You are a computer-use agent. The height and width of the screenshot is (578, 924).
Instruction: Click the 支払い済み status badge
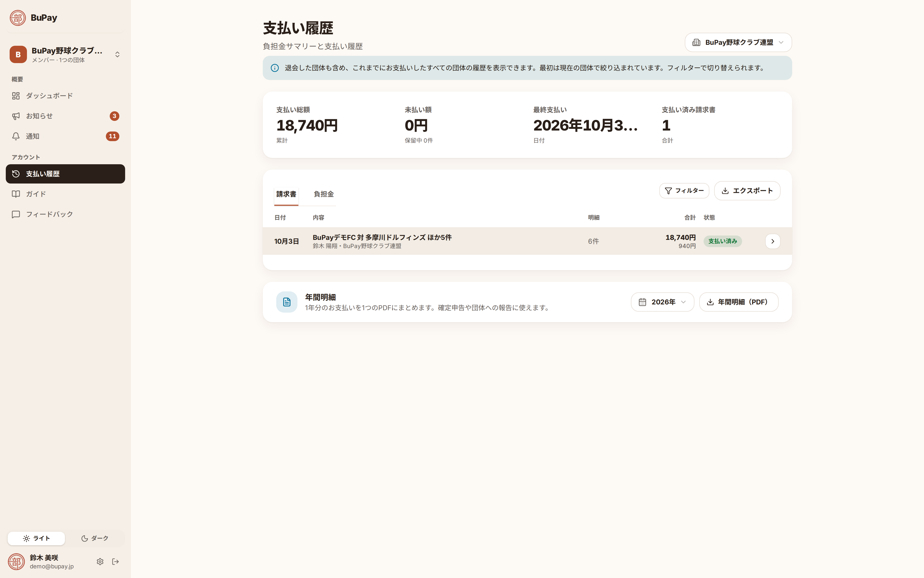[x=722, y=241]
